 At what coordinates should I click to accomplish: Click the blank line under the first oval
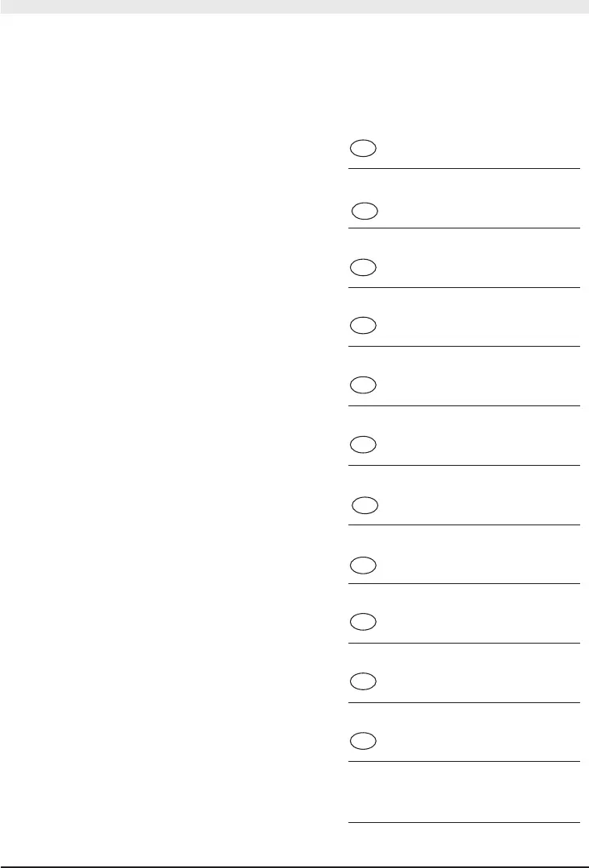tap(464, 168)
